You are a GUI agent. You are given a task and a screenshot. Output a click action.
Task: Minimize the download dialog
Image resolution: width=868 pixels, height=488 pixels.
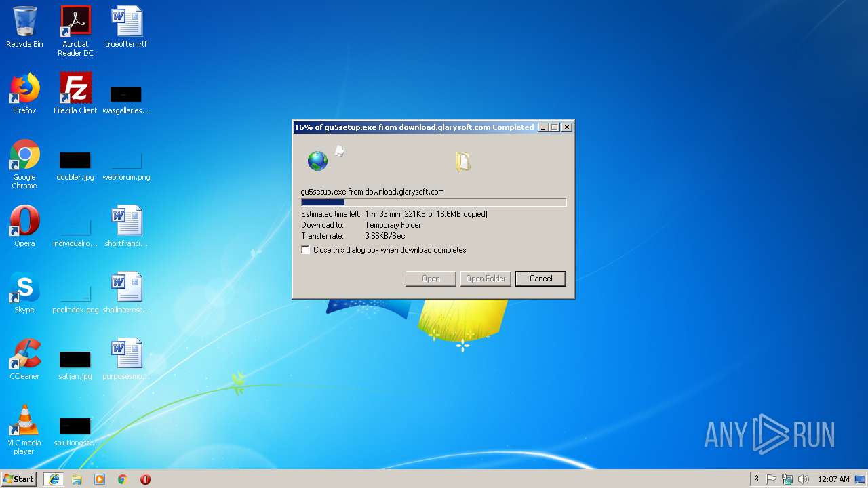[542, 127]
